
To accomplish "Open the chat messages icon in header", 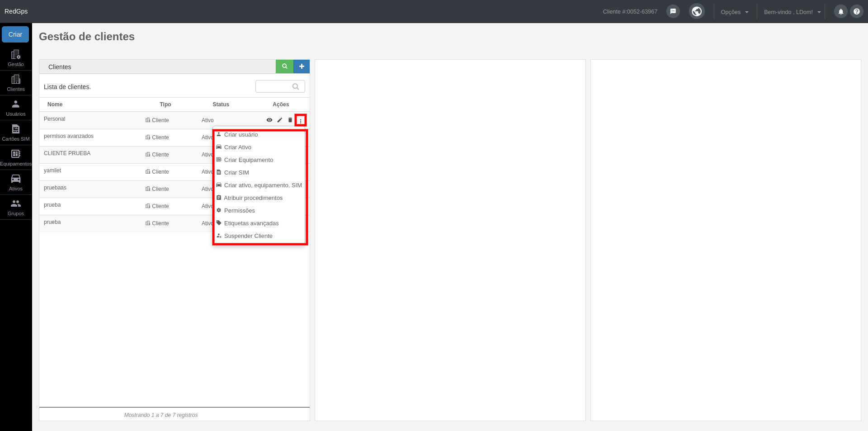I will [673, 11].
